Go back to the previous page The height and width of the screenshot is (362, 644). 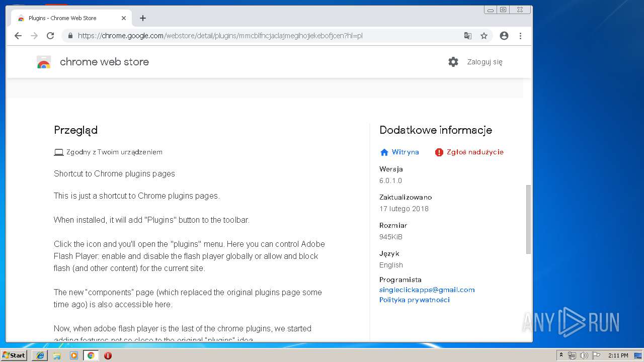tap(18, 36)
